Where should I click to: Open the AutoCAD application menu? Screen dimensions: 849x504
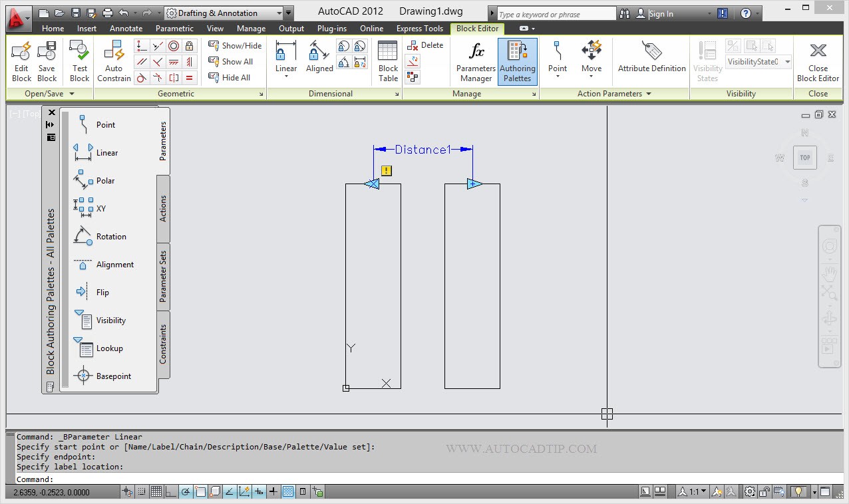click(x=18, y=18)
